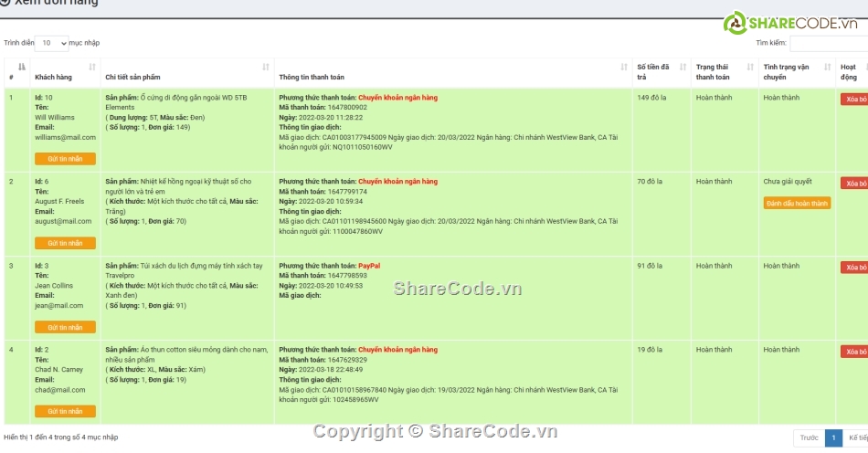This screenshot has height=453, width=868.
Task: Sort by Thông tin thanh toán column icon
Action: pyautogui.click(x=624, y=67)
